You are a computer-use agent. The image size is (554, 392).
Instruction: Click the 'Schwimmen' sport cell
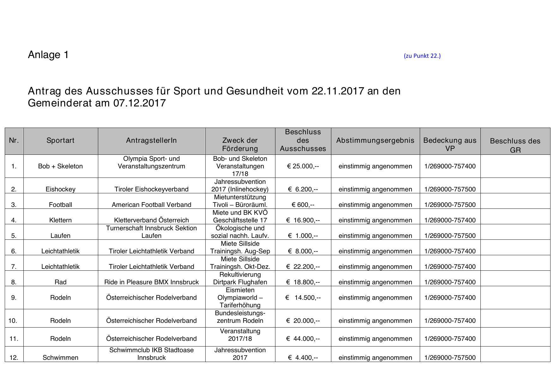point(60,358)
